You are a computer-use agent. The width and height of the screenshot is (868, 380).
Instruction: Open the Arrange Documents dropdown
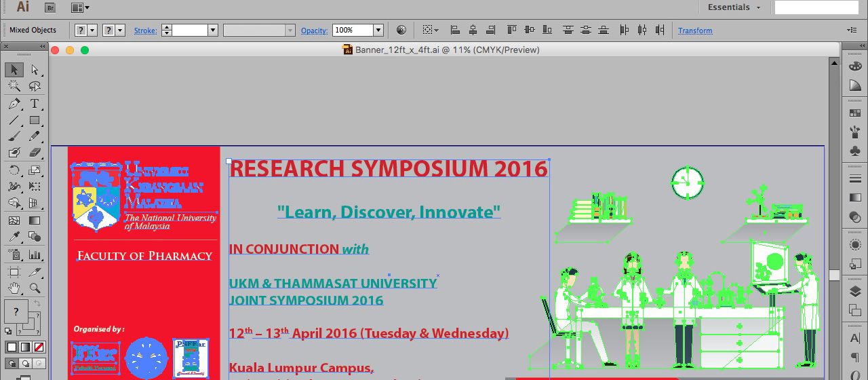coord(81,7)
